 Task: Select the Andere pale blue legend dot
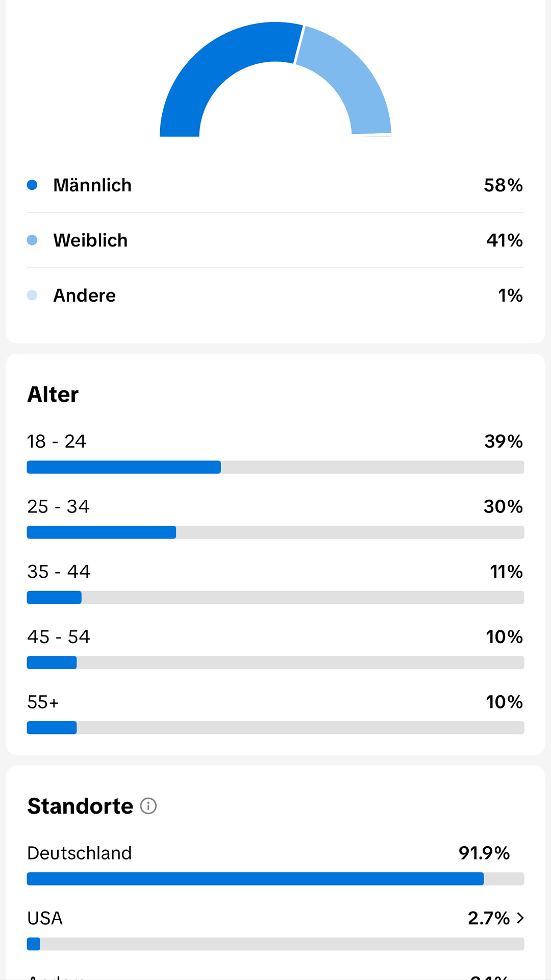click(32, 295)
